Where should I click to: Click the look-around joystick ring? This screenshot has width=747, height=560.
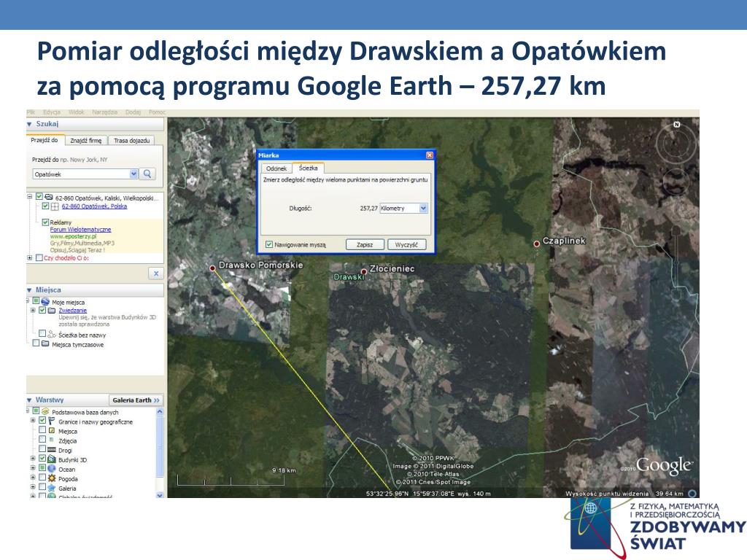676,143
